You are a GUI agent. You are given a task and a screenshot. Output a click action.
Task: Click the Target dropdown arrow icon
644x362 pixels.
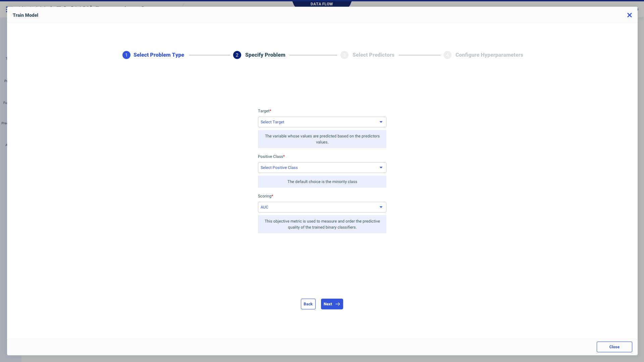pos(381,122)
